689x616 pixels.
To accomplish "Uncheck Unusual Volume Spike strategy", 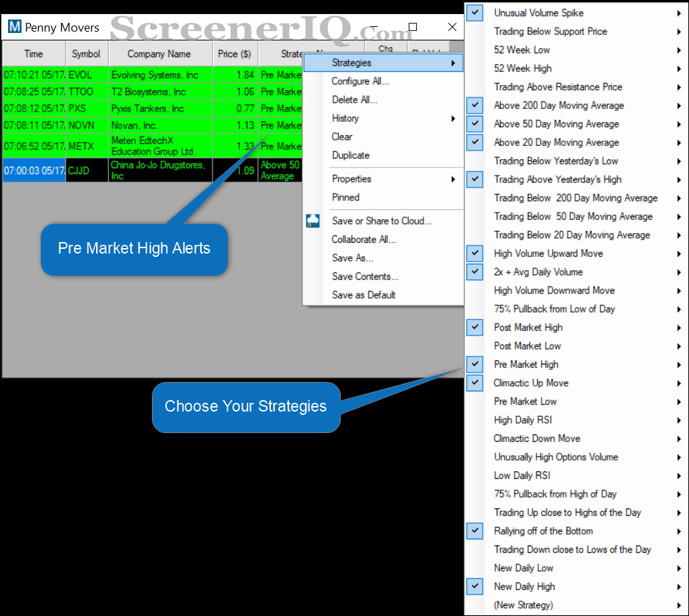I will pyautogui.click(x=475, y=13).
